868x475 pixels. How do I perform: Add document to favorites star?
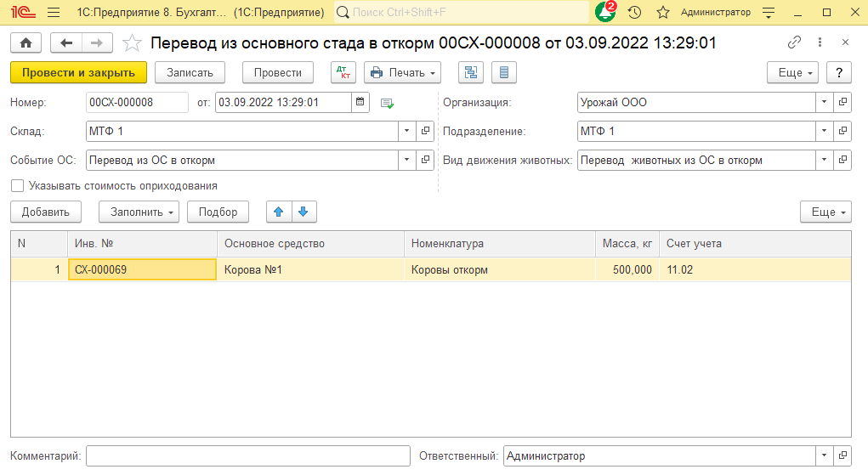point(132,42)
